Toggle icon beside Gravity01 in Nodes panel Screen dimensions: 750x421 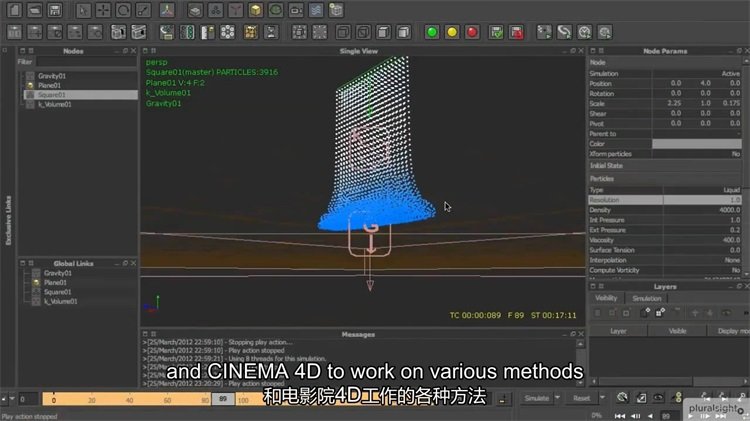pyautogui.click(x=30, y=76)
